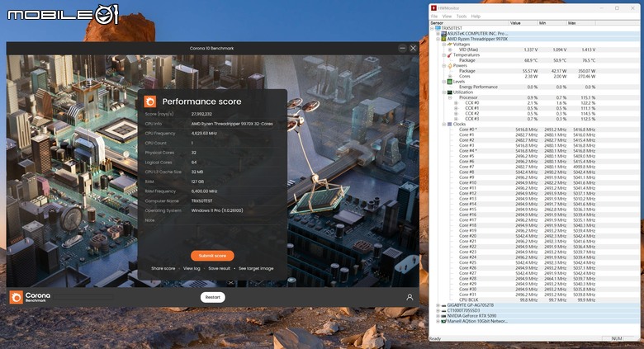Click the Min column header
The width and height of the screenshot is (644, 349).
point(552,23)
